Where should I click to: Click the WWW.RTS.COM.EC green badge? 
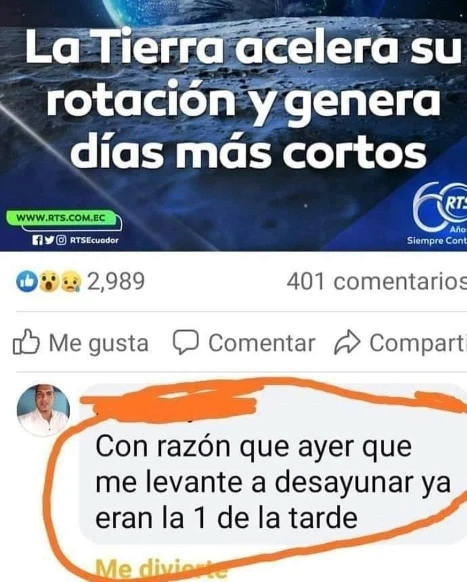[x=63, y=219]
